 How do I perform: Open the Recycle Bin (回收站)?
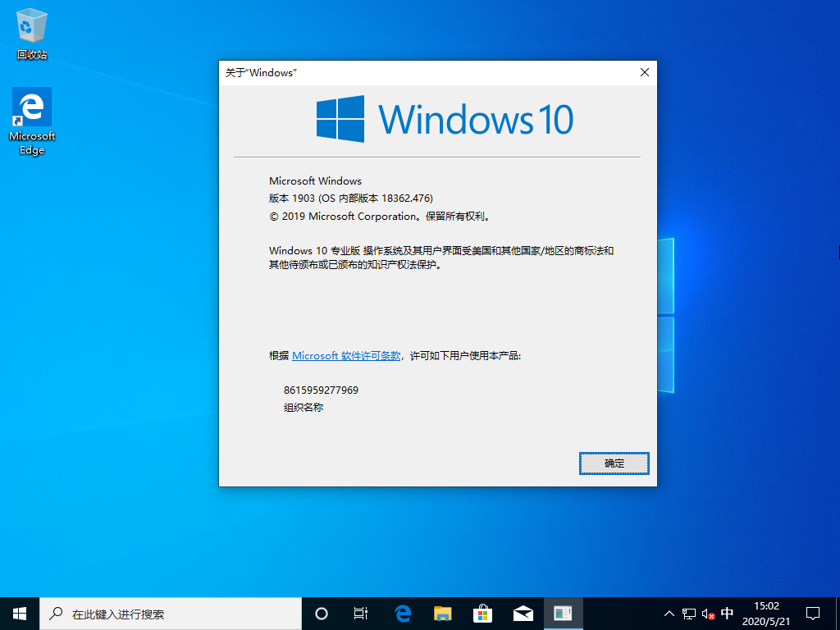click(31, 25)
